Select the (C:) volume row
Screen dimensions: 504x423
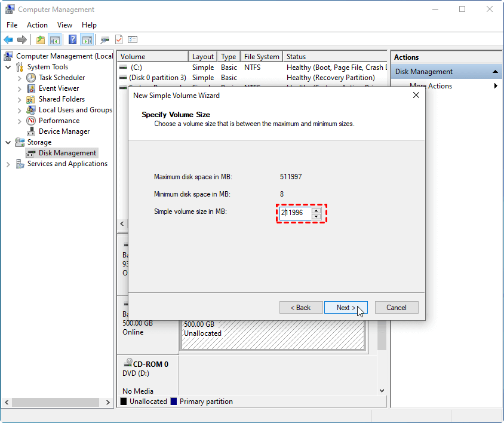click(253, 68)
